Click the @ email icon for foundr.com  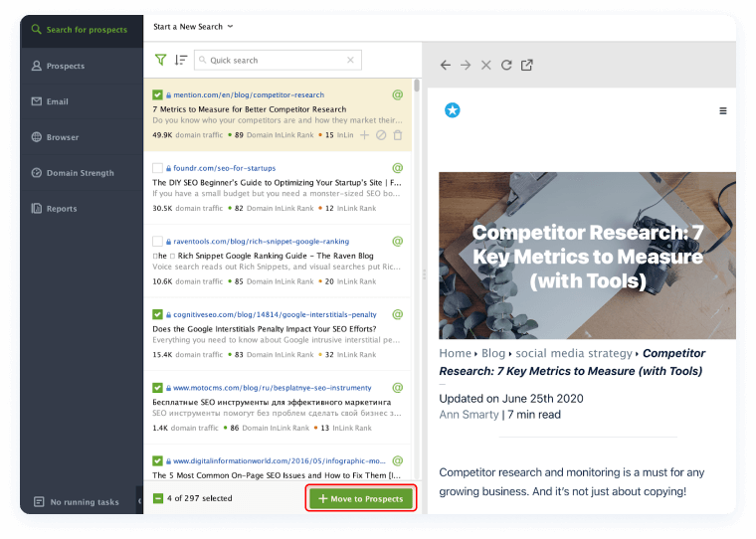point(398,168)
